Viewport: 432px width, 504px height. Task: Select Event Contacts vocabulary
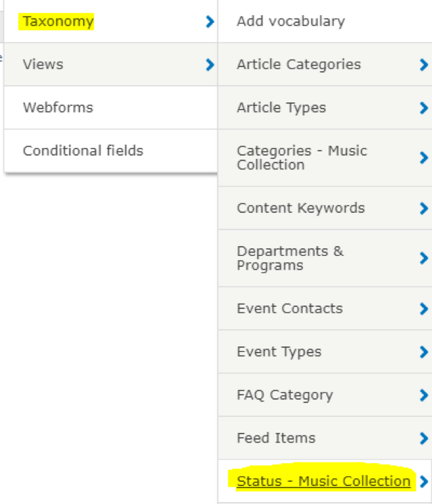[290, 308]
